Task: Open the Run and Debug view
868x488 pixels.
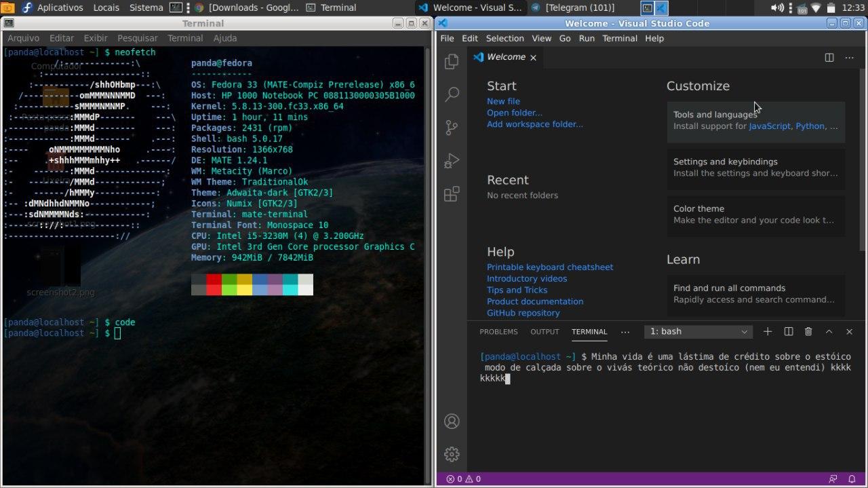Action: (x=452, y=161)
